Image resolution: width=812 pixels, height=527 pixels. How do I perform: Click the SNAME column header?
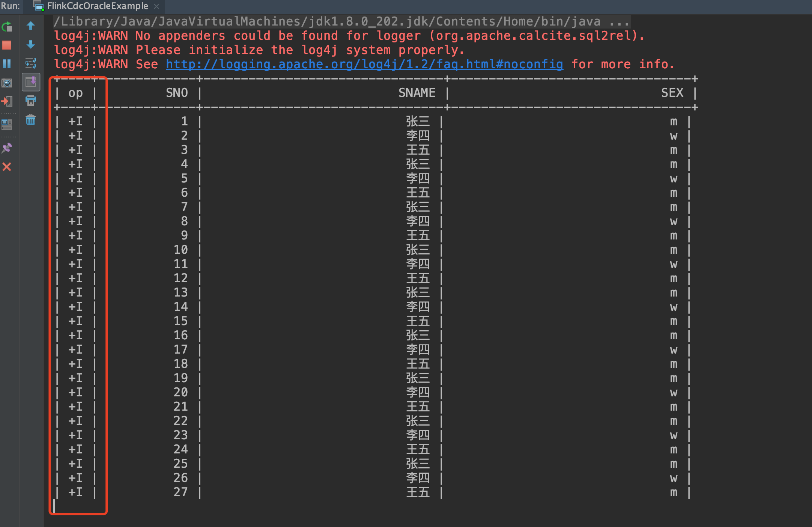click(417, 93)
